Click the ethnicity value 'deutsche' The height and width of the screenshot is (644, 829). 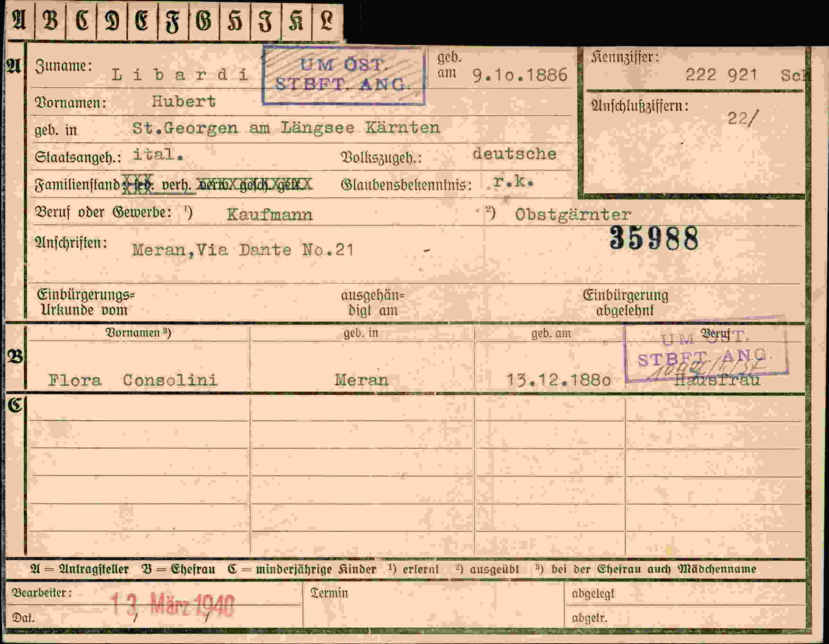(x=514, y=154)
